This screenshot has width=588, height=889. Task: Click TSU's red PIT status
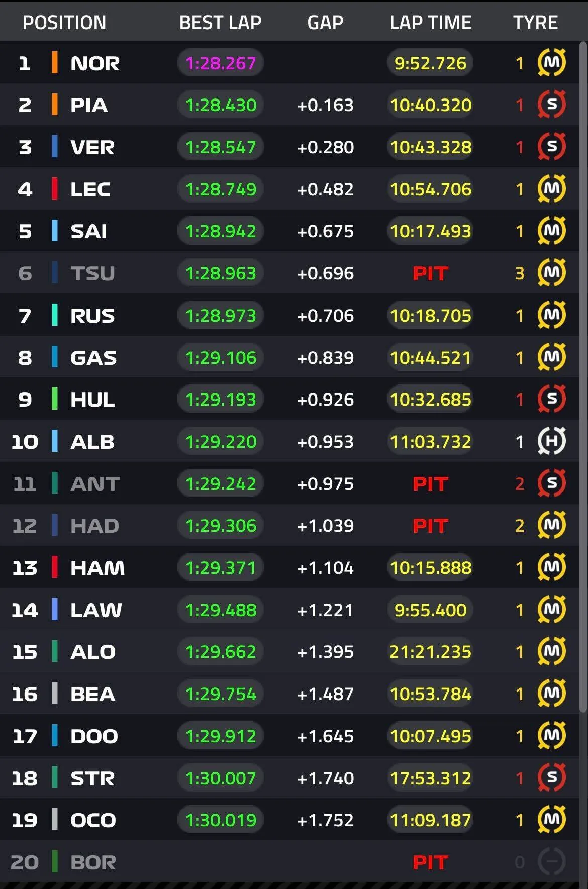430,273
